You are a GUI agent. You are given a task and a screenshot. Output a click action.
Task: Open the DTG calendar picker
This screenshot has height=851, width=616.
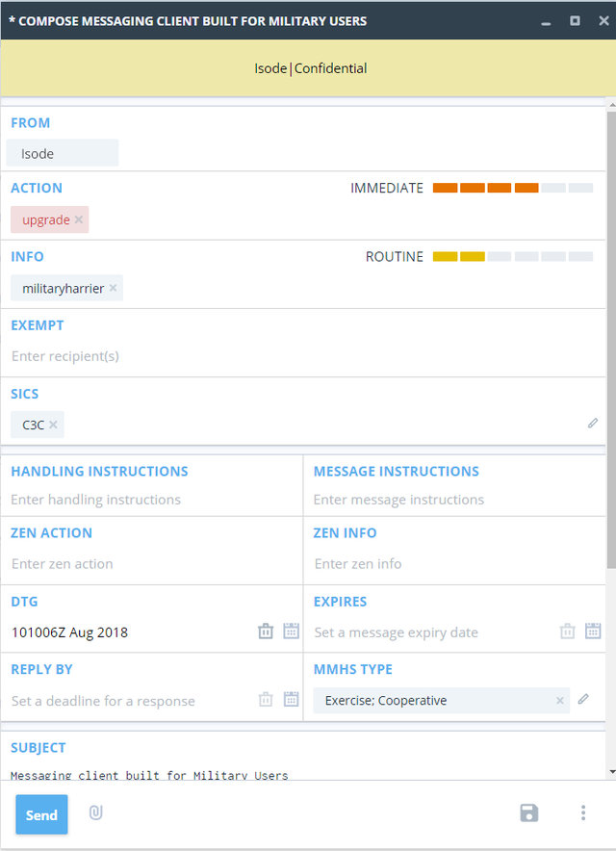click(x=292, y=632)
